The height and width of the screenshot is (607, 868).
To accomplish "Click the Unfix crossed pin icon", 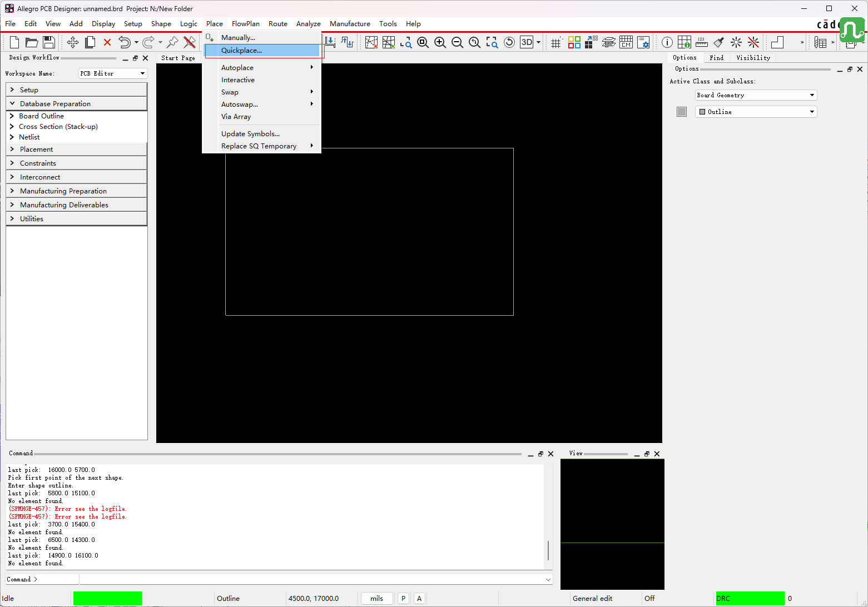I will click(190, 42).
